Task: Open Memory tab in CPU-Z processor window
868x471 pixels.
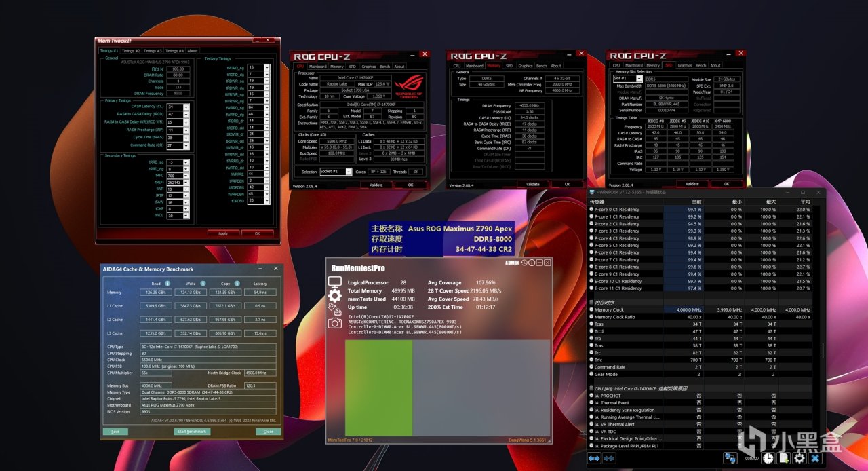Action: [x=337, y=67]
